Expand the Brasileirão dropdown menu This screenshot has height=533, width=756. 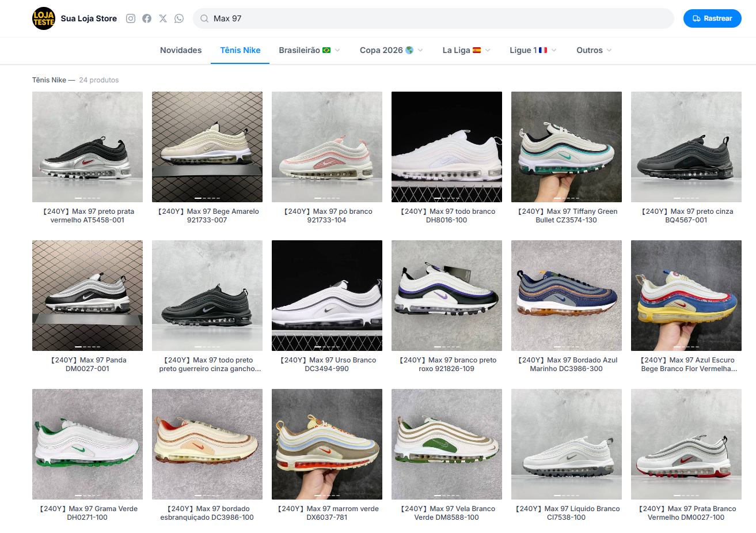click(x=310, y=50)
